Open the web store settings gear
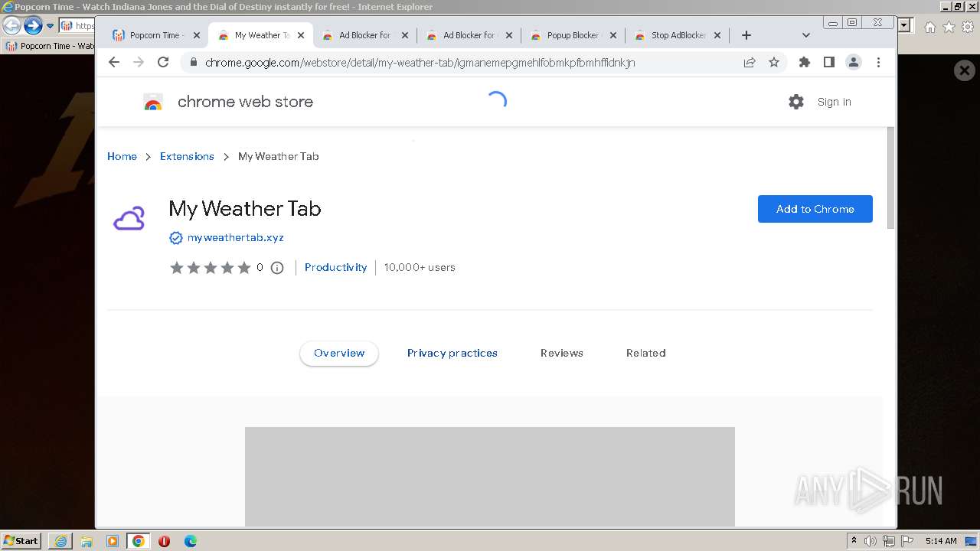Screen dimensions: 980x551 (x=796, y=102)
